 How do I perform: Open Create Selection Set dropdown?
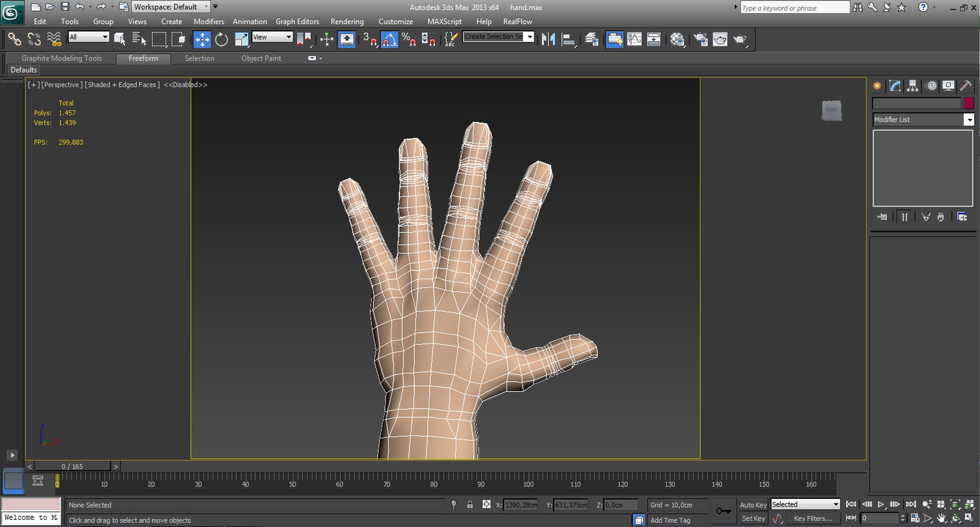[x=499, y=37]
